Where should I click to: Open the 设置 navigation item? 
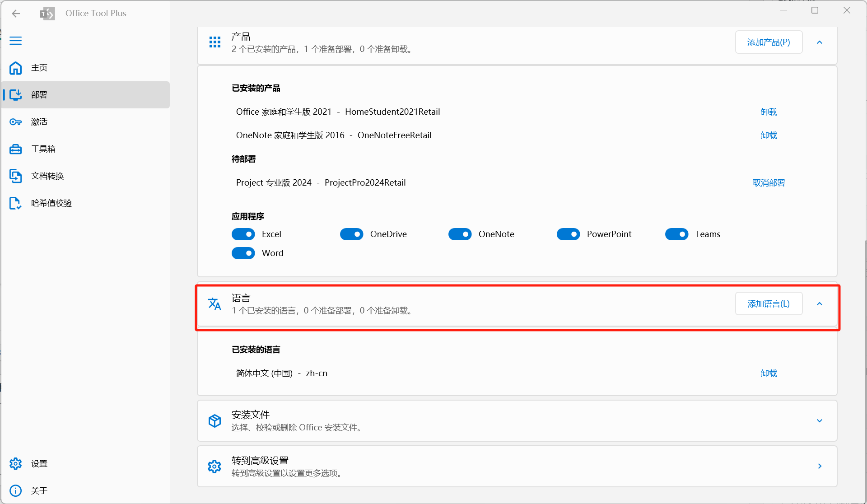tap(86, 464)
